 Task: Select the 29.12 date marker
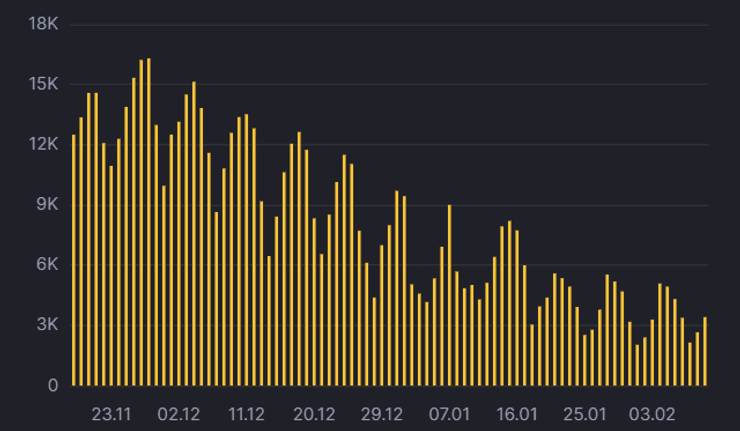pos(382,414)
